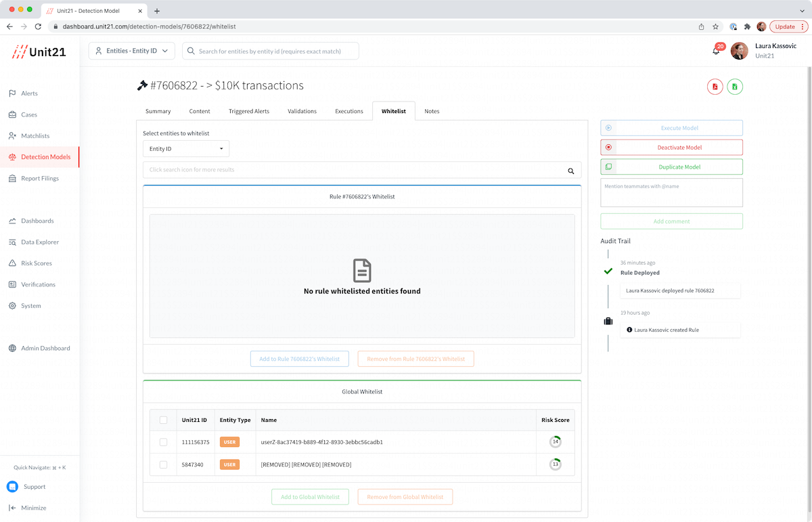Click browser share icon in address bar

702,26
